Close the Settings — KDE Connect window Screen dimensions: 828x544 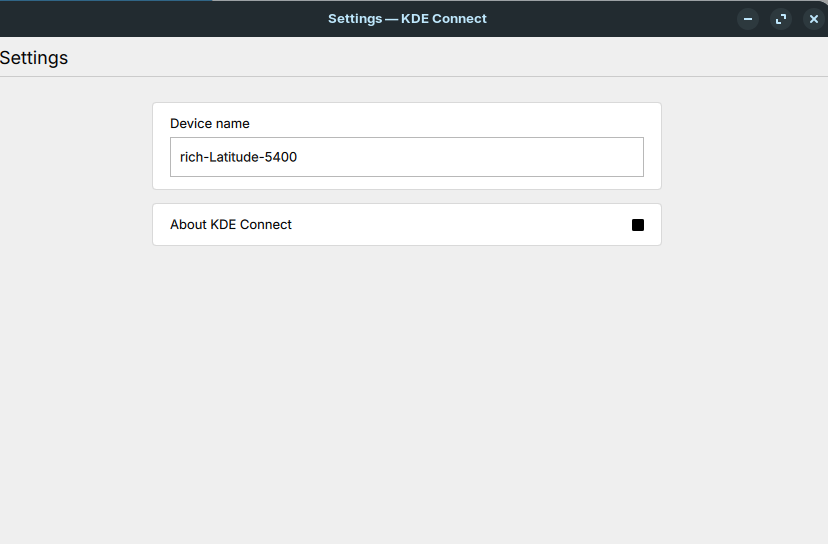(813, 19)
